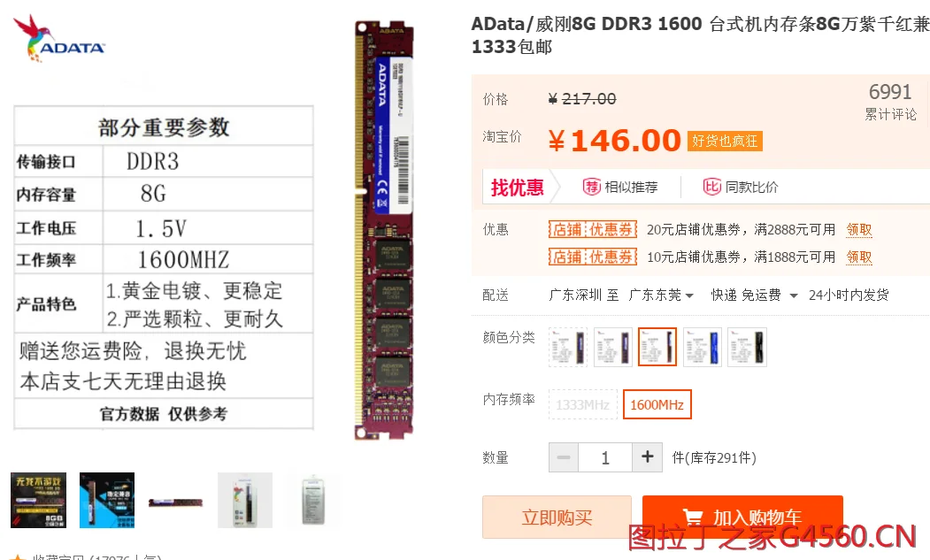Image resolution: width=930 pixels, height=560 pixels.
Task: Click the favorite star icon beside 收藏宝贝
Action: point(19,557)
